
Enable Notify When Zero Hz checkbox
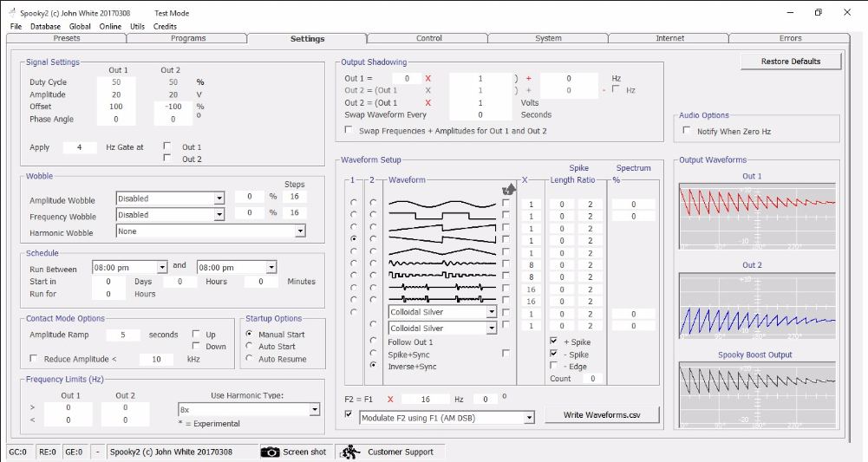[687, 131]
